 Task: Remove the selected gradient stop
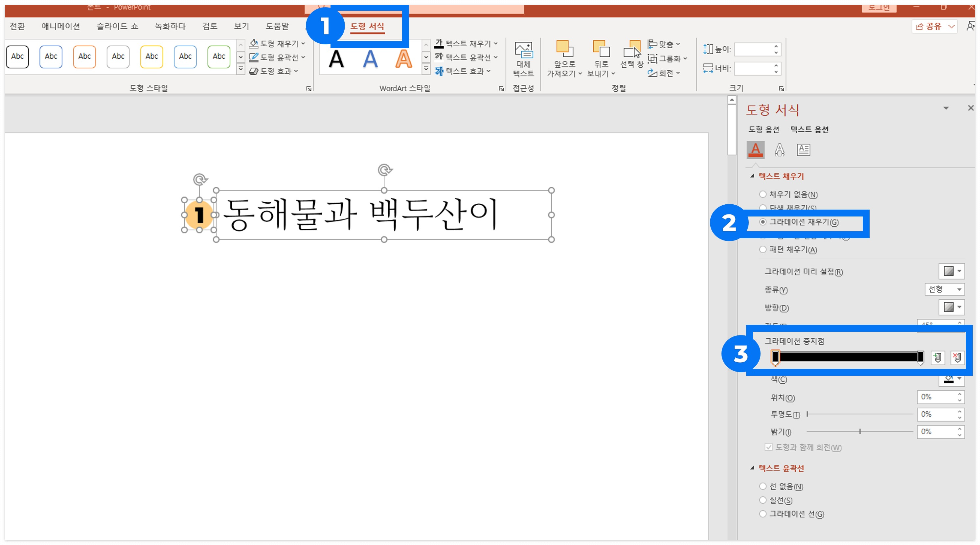click(x=958, y=357)
